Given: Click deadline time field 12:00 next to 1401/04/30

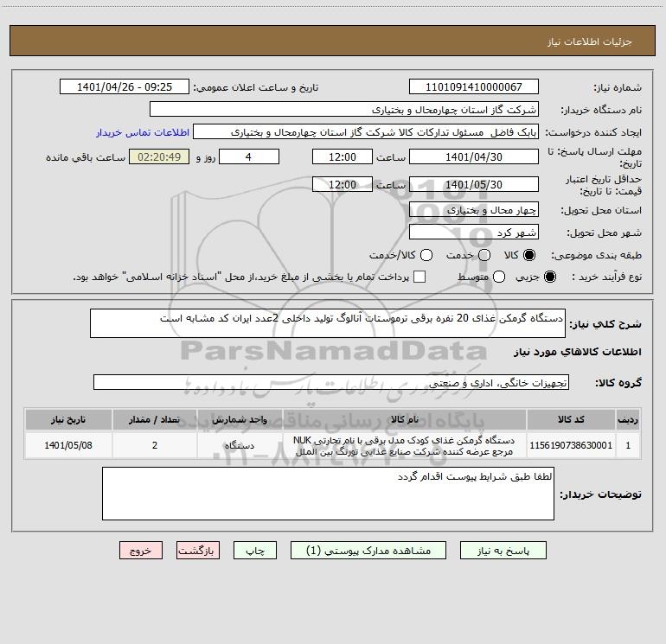Looking at the screenshot, I should coord(343,156).
